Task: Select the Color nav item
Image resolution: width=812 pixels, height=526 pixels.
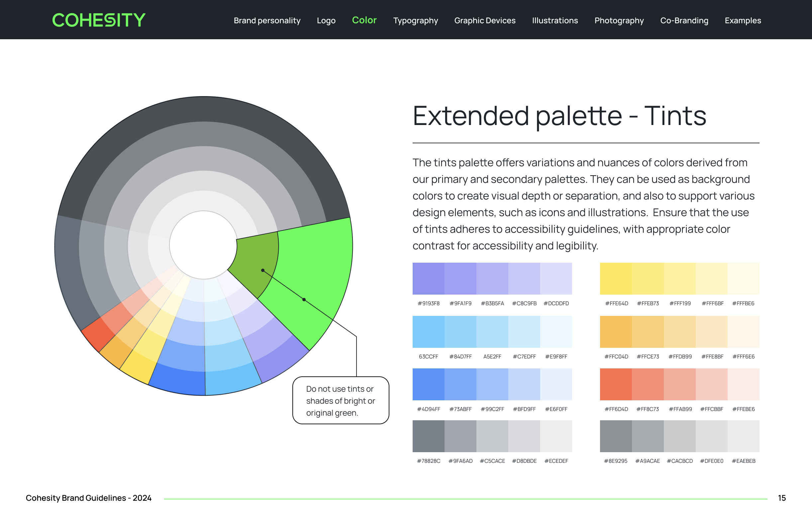Action: click(x=364, y=20)
